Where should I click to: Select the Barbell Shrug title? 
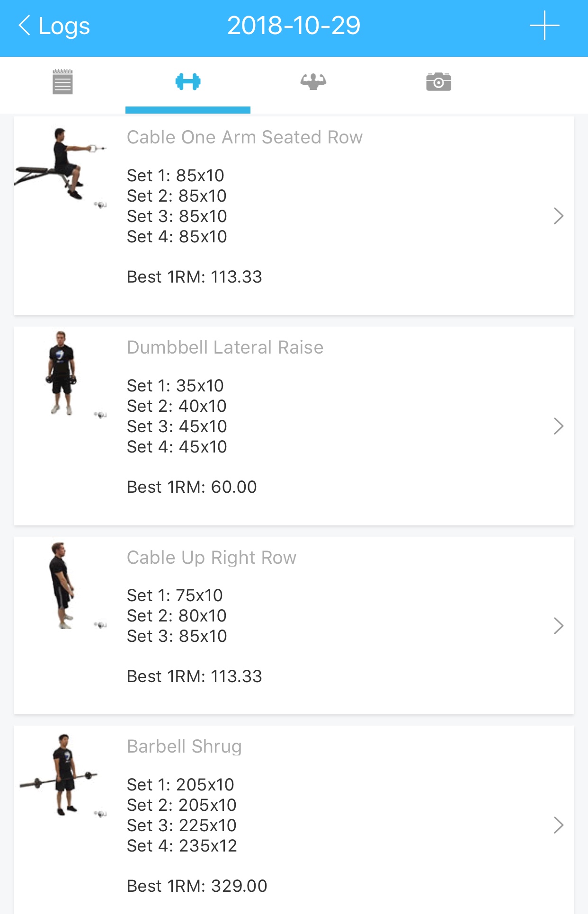(184, 746)
